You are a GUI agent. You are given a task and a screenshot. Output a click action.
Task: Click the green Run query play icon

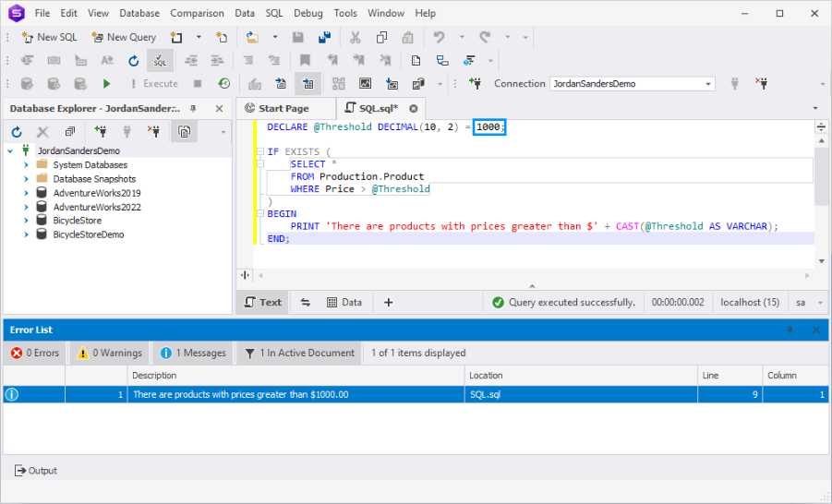coord(107,84)
